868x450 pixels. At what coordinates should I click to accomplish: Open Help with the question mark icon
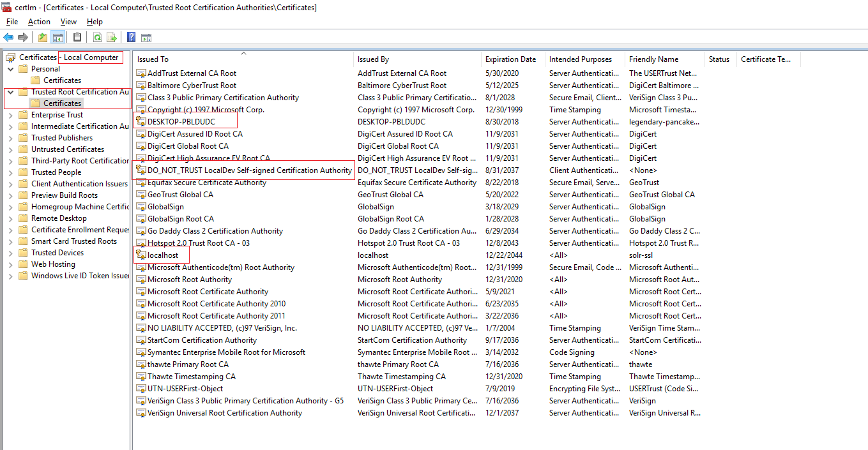(x=131, y=37)
